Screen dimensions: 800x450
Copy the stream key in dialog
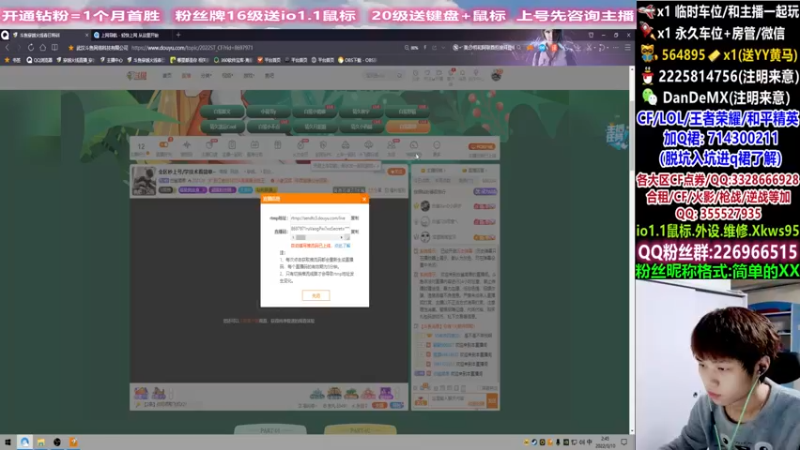[x=355, y=231]
